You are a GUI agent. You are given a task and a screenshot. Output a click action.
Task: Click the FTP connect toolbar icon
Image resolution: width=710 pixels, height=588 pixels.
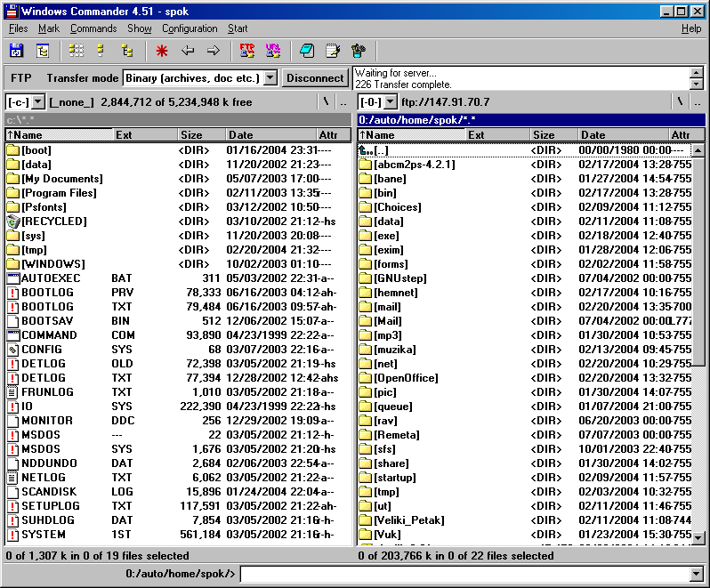pyautogui.click(x=247, y=51)
